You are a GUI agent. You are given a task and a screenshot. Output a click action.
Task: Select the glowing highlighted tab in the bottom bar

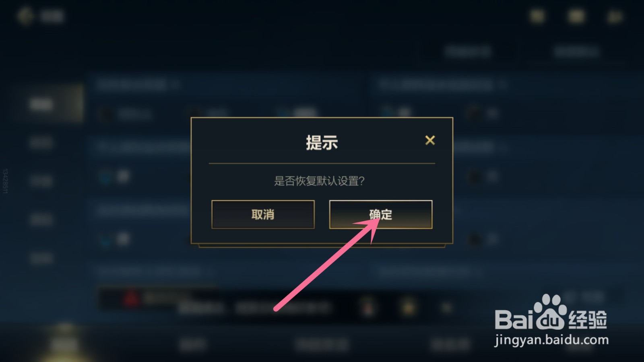(64, 344)
